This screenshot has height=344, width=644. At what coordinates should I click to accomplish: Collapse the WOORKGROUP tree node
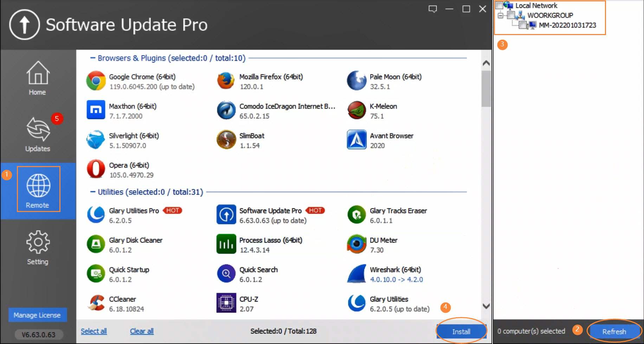click(500, 15)
